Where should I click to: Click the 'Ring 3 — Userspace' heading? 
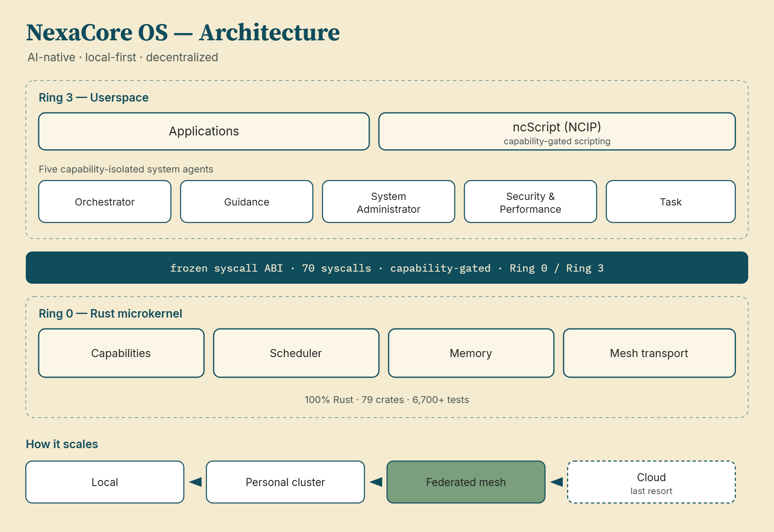tap(94, 98)
